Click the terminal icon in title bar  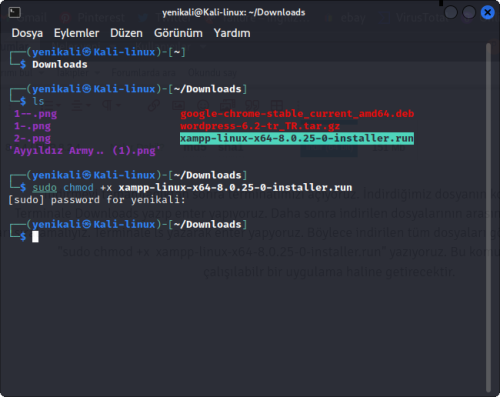(x=14, y=13)
